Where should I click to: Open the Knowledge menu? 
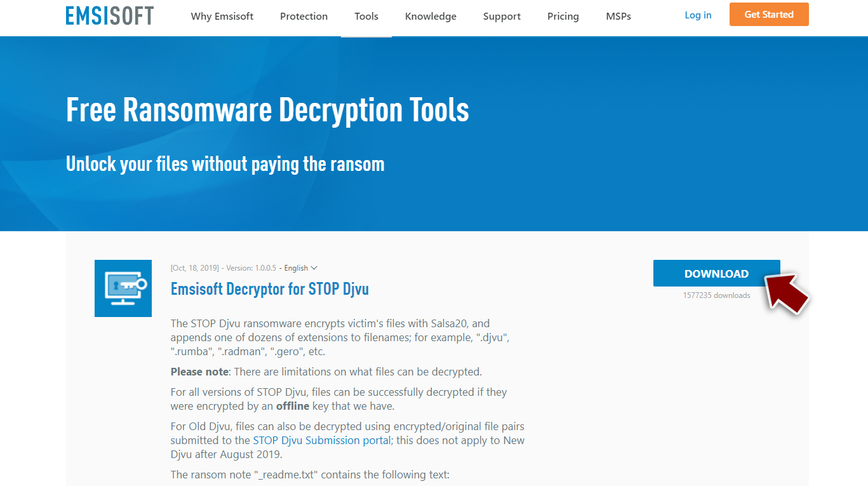coord(431,17)
